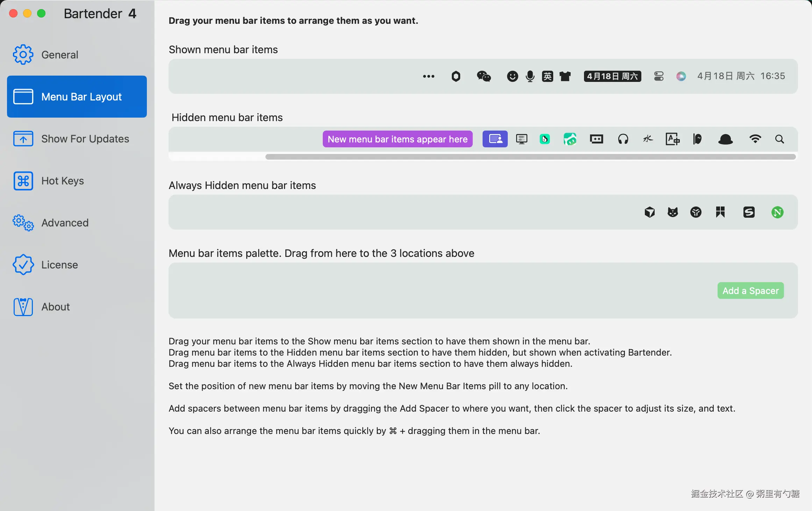Click the hidden items horizontal scrollbar
Image resolution: width=812 pixels, height=511 pixels.
530,157
